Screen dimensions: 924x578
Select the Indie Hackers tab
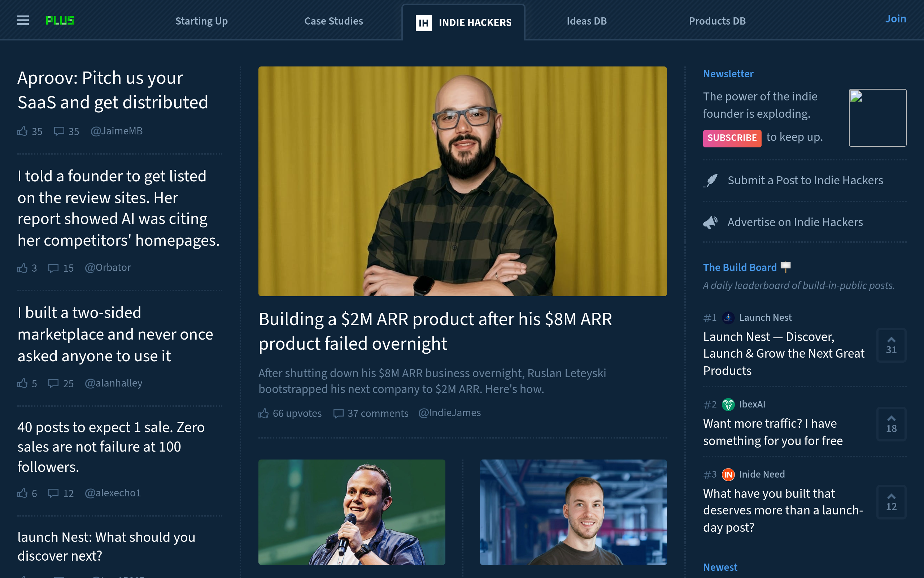point(463,22)
